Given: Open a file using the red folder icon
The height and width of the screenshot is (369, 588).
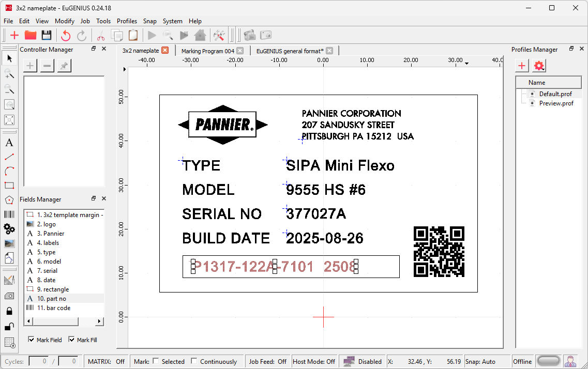Looking at the screenshot, I should 31,35.
